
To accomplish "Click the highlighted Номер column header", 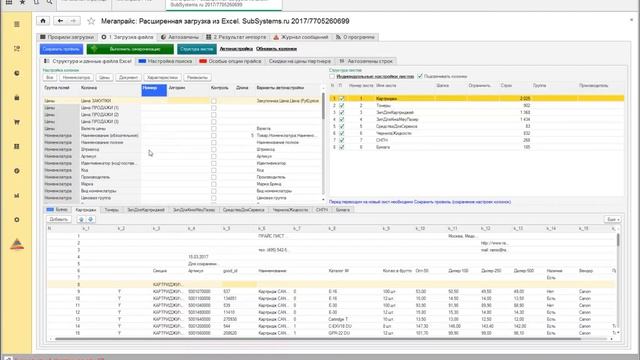I will pos(154,90).
